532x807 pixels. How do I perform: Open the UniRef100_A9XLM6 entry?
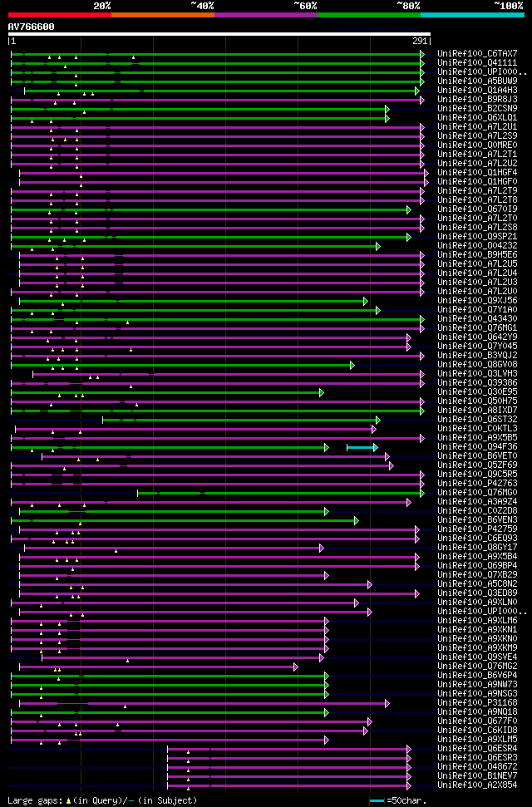(477, 621)
